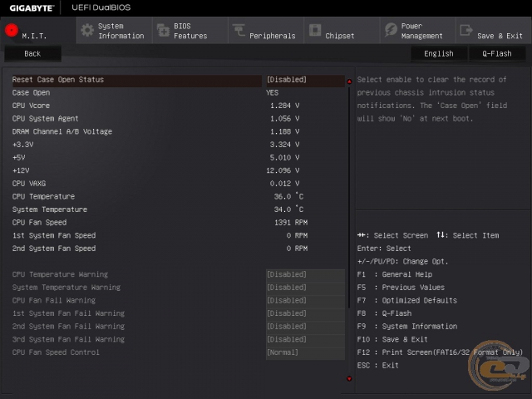Click the System Information gear icon

(x=87, y=31)
